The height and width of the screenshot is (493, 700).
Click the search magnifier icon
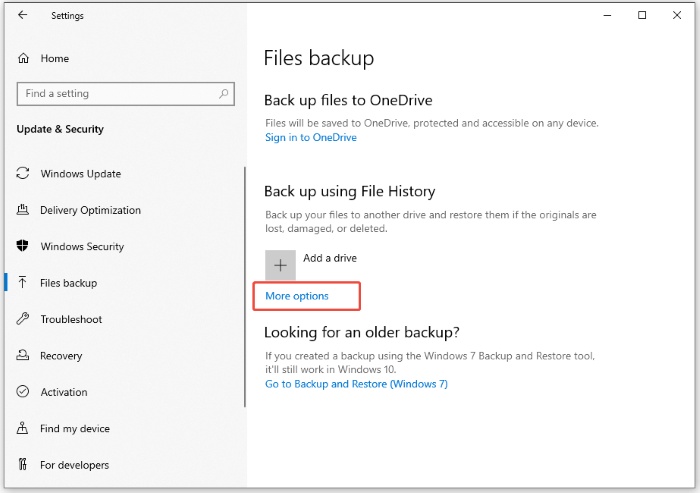pos(224,93)
